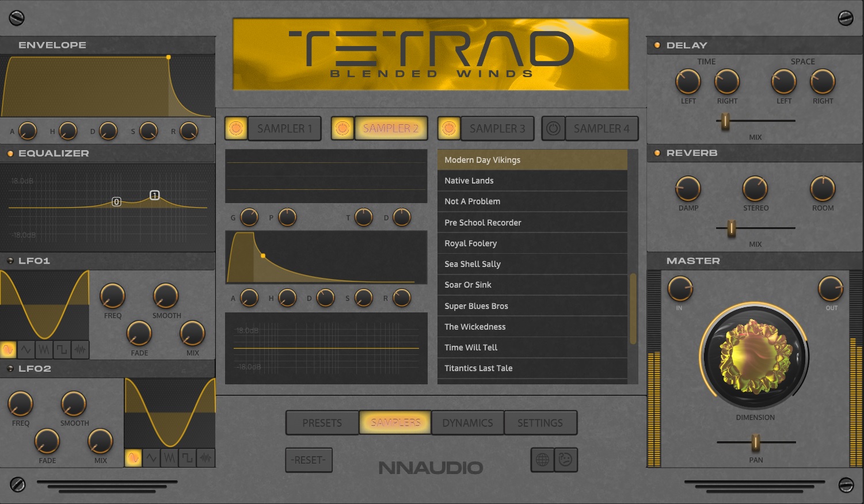Click the Dimension orb in Master
The height and width of the screenshot is (504, 864).
click(x=755, y=356)
